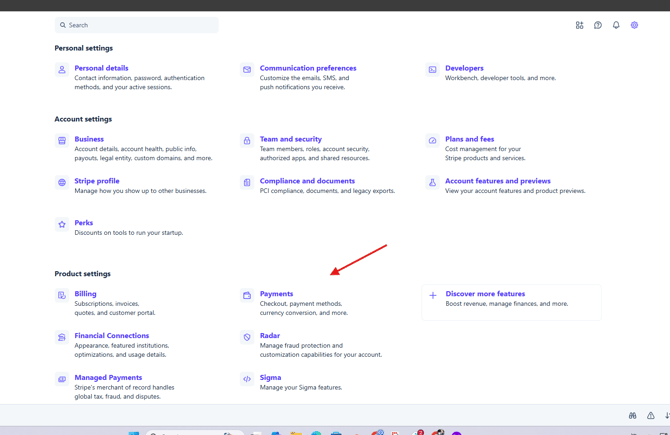Viewport: 670px width, 435px height.
Task: Click the gauge icon beside Plans and fees
Action: point(432,140)
